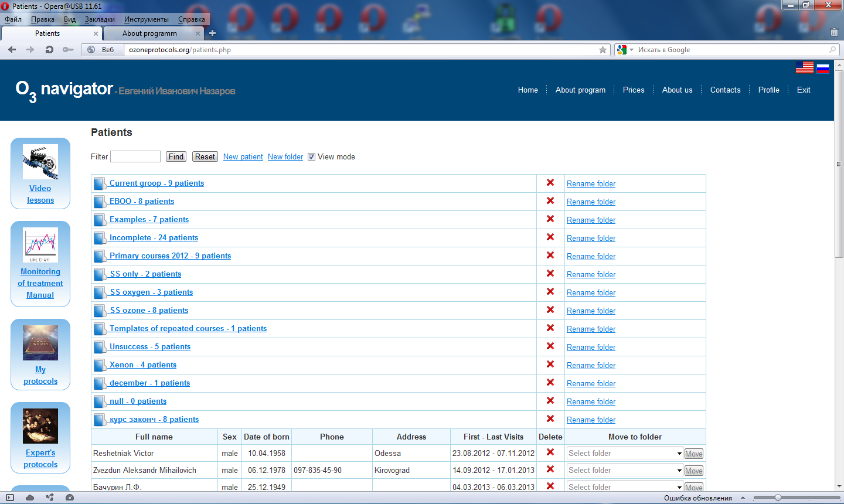Toggle the View mode checkbox
Viewport: 844px width, 504px height.
[312, 156]
